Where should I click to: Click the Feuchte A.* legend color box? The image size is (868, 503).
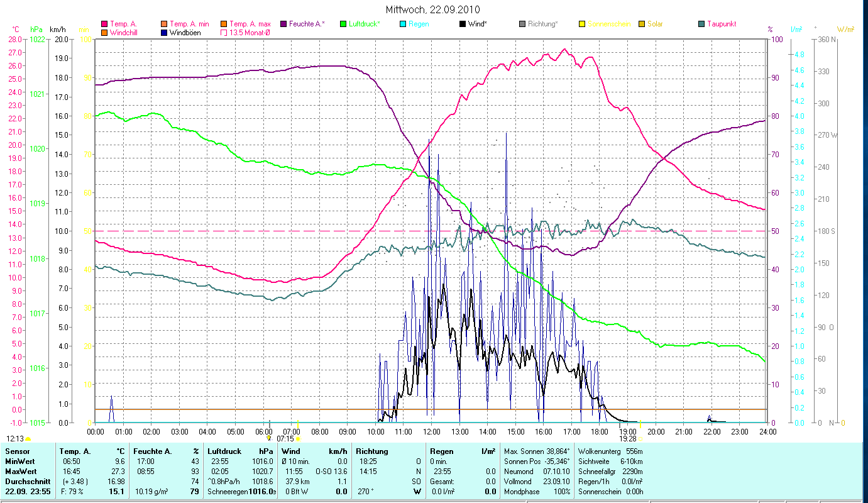point(283,25)
